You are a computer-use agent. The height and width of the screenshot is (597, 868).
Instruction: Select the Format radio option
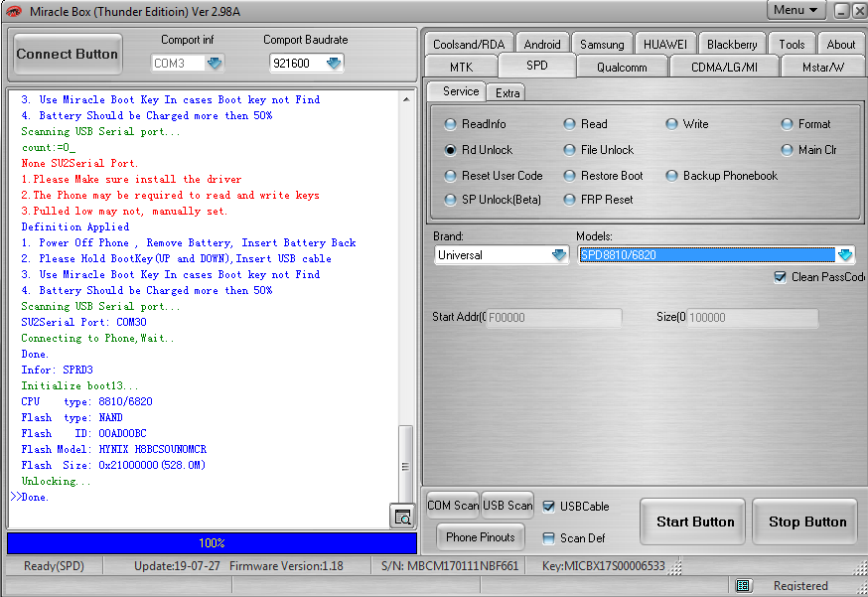tap(806, 124)
